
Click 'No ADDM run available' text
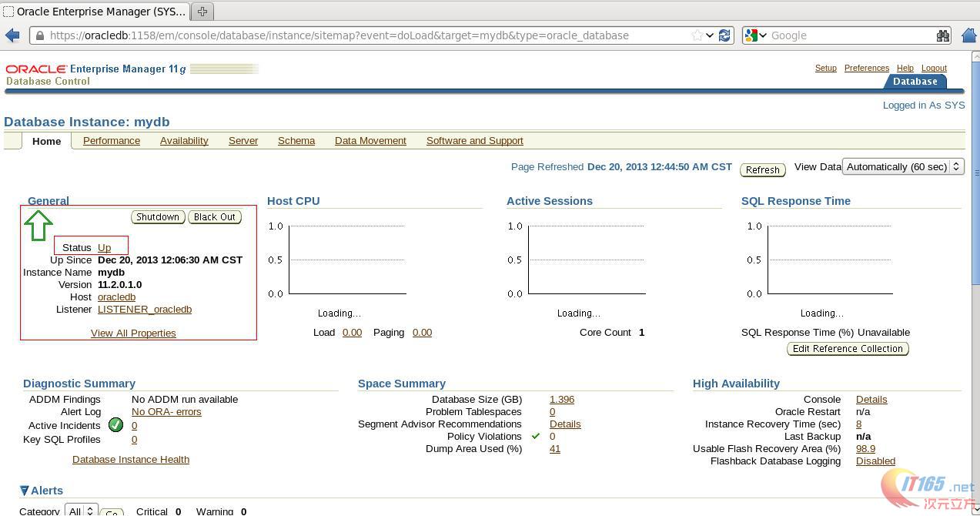(185, 399)
